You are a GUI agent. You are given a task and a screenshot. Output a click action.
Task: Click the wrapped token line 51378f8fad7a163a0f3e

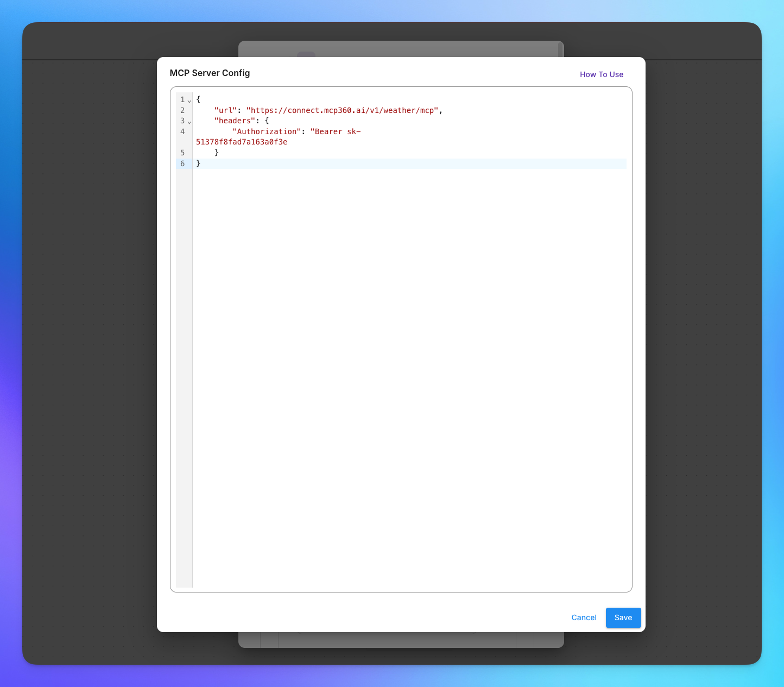(x=242, y=142)
